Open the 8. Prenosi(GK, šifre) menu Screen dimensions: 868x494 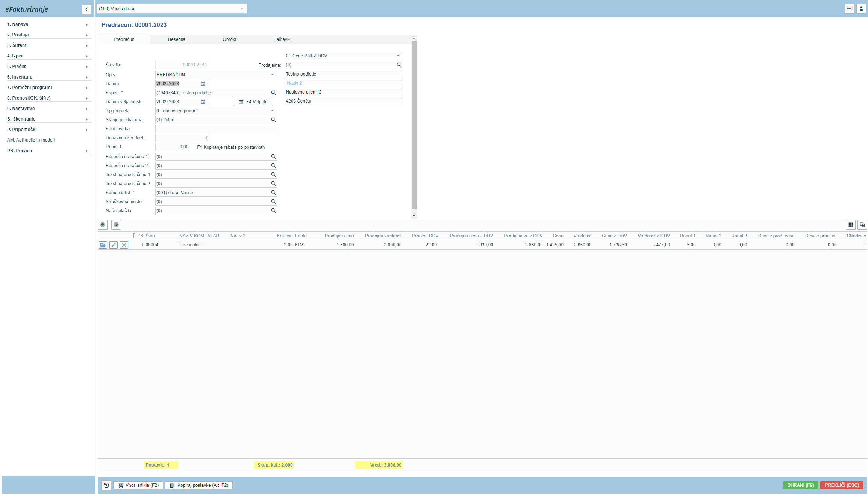tap(49, 98)
